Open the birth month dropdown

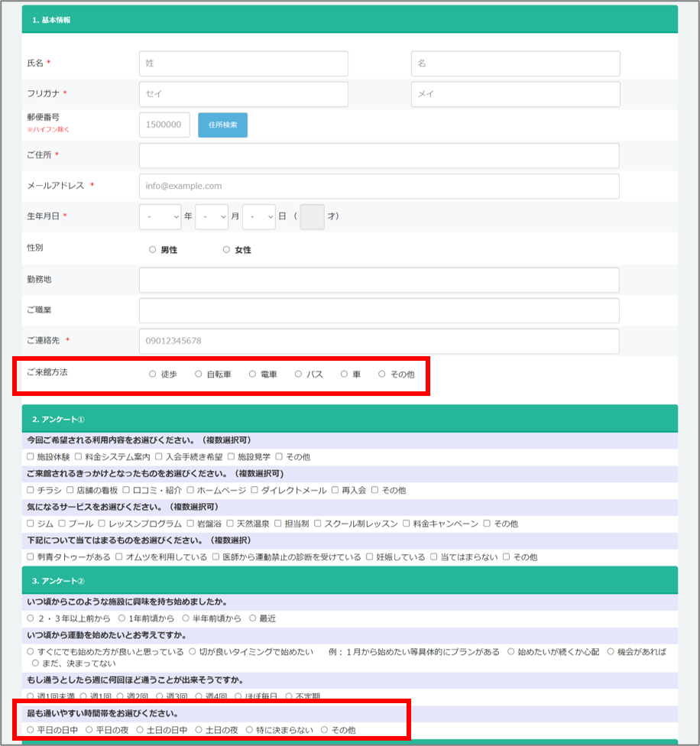tap(212, 217)
